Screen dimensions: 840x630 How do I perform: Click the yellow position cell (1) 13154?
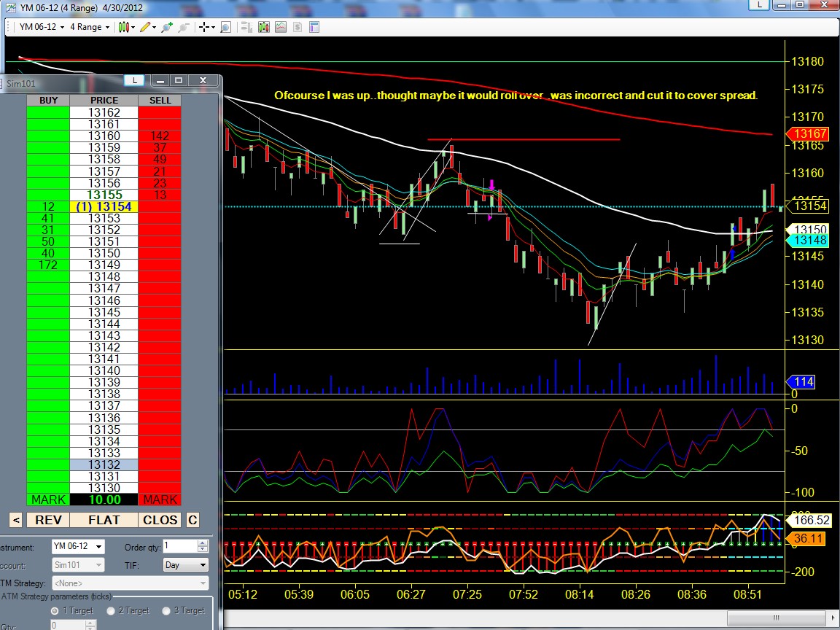point(104,207)
